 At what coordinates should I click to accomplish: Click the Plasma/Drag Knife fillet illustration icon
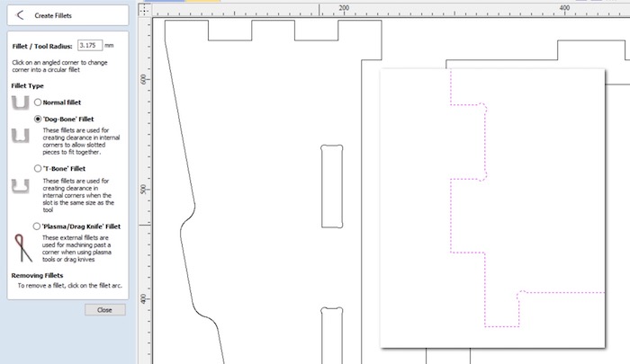pyautogui.click(x=22, y=248)
